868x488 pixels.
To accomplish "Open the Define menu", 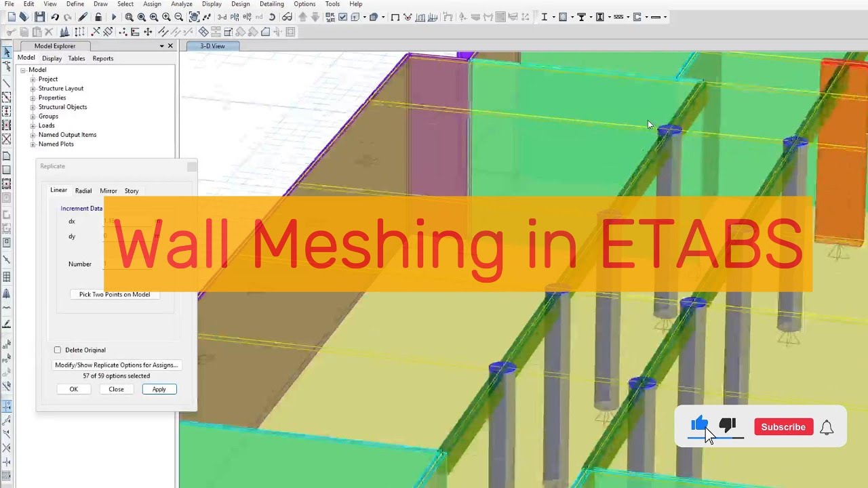I will coord(75,4).
